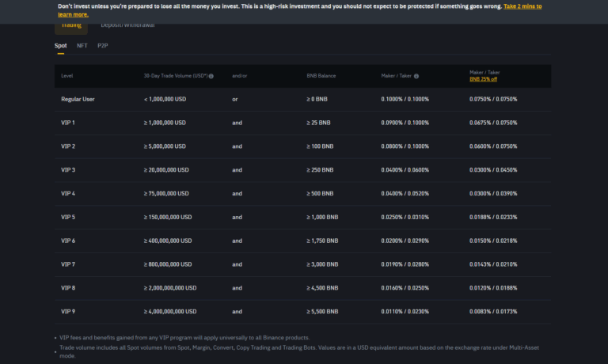Select the 'Regular User' level cell
The height and width of the screenshot is (364, 608).
[x=78, y=99]
